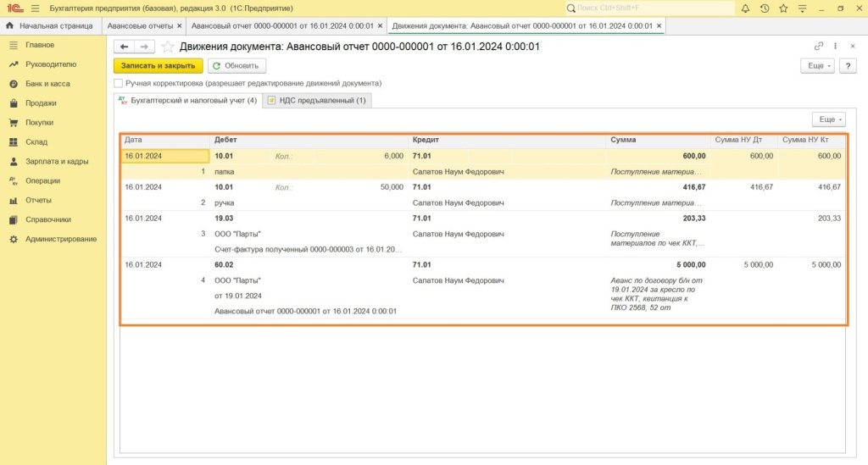Open the hamburger main menu icon
Image resolution: width=868 pixels, height=465 pixels.
coord(35,8)
